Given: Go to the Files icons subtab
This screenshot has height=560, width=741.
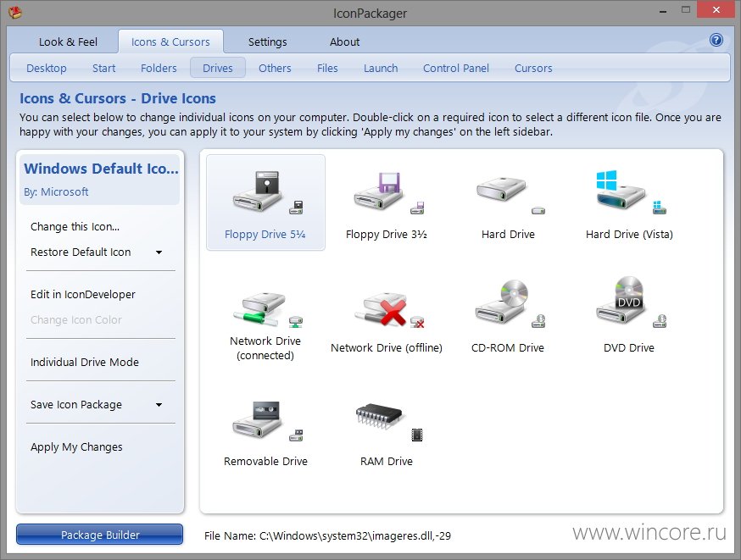Looking at the screenshot, I should tap(327, 69).
